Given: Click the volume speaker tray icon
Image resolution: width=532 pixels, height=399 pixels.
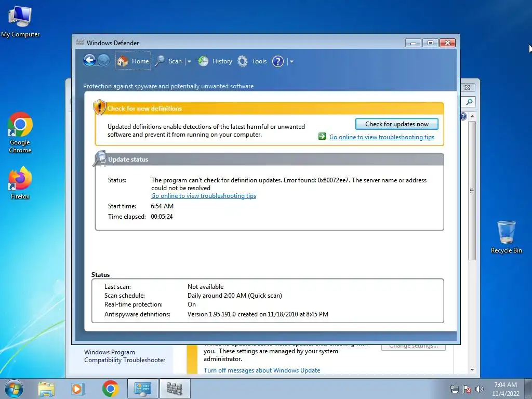Looking at the screenshot, I should tap(479, 389).
